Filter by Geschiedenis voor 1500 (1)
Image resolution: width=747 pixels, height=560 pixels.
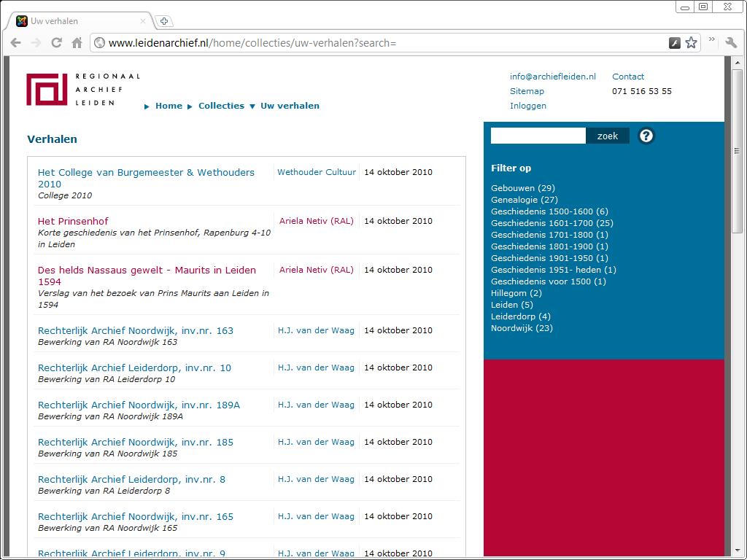pyautogui.click(x=549, y=281)
